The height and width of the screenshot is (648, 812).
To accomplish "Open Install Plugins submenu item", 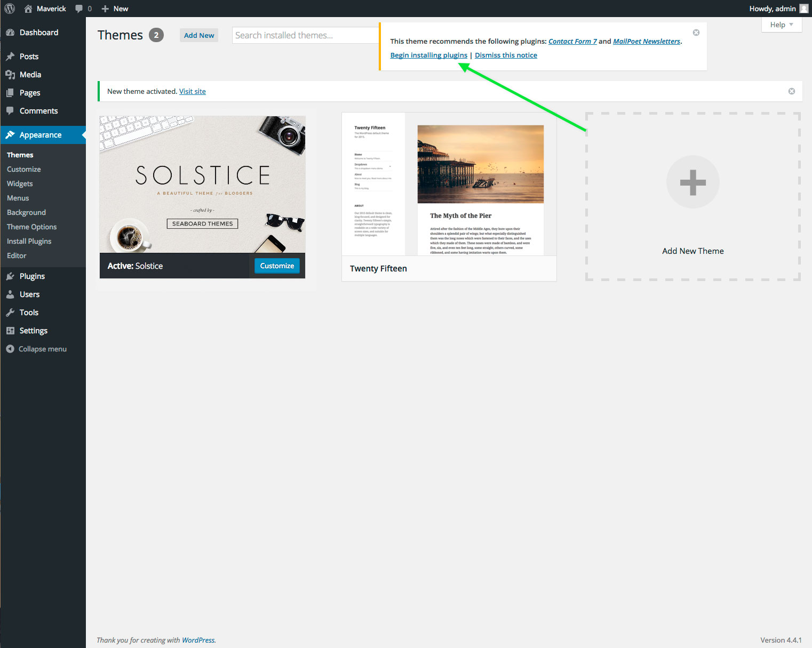I will [29, 241].
